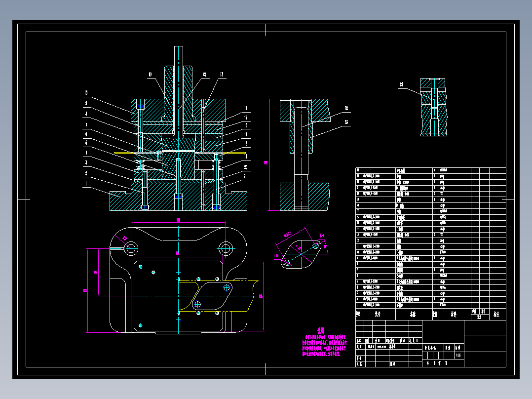The width and height of the screenshot is (532, 399).
Task: Select callout label 11 near the shank
Action: point(151,75)
